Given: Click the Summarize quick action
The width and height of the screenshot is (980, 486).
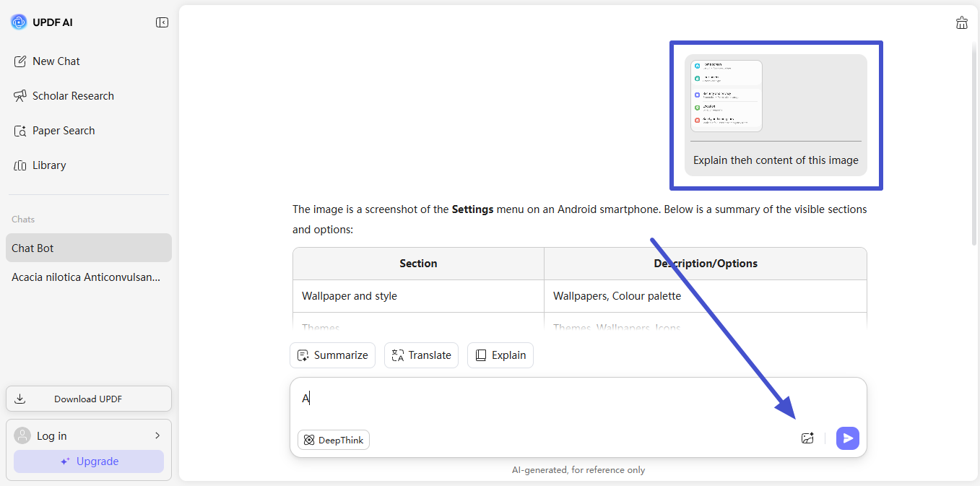Looking at the screenshot, I should pyautogui.click(x=332, y=355).
